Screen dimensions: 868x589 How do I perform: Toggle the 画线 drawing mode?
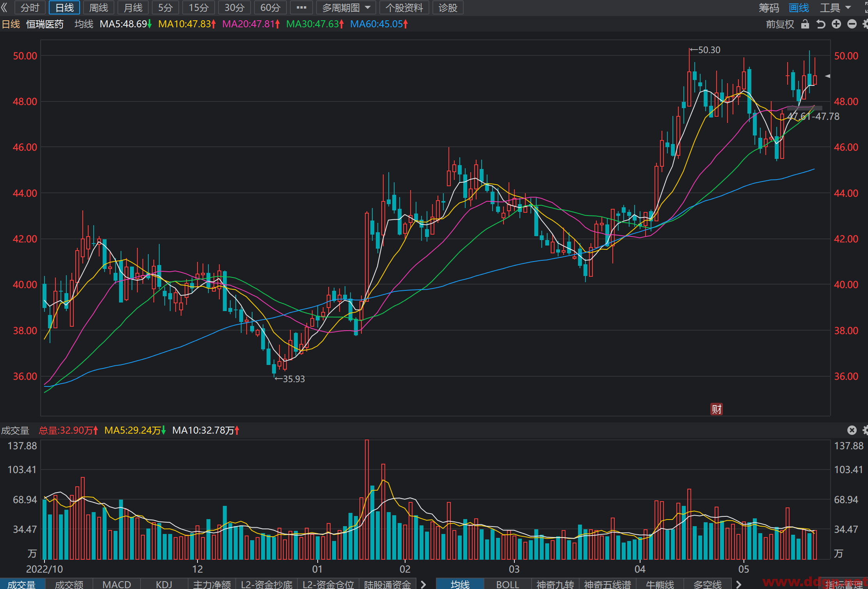coord(799,7)
